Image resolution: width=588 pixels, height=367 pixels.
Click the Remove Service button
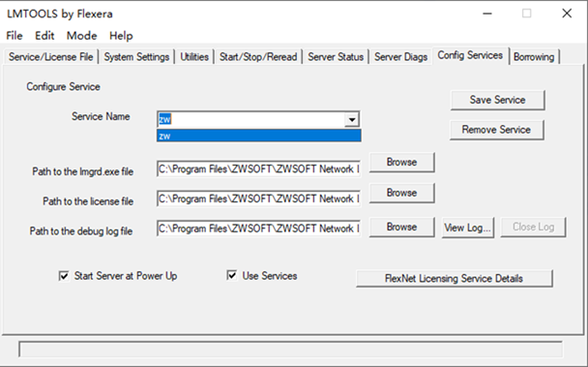[496, 130]
